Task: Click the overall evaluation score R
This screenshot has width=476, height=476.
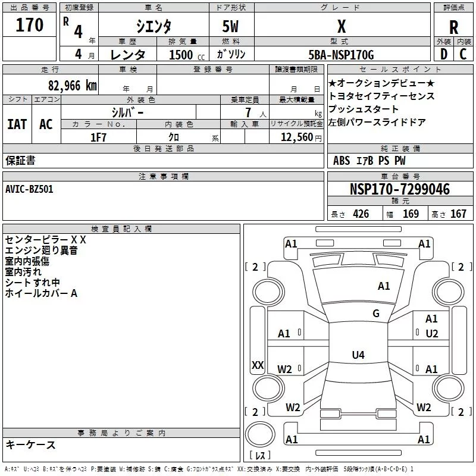Action: point(453,27)
